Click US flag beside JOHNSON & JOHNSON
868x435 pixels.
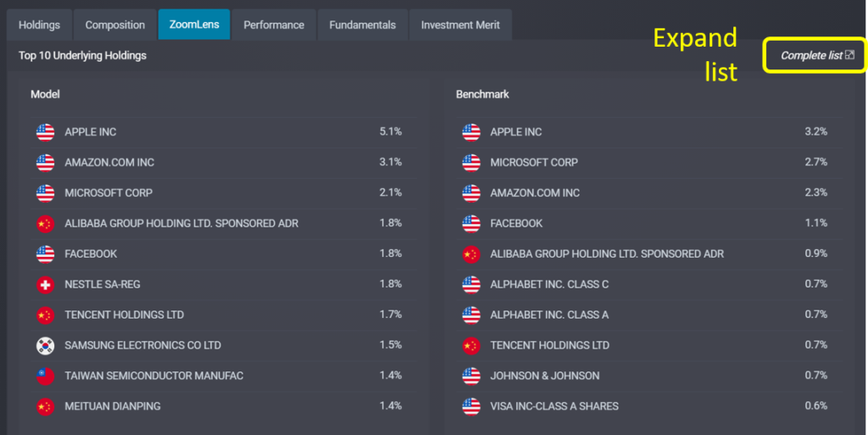[x=471, y=376]
